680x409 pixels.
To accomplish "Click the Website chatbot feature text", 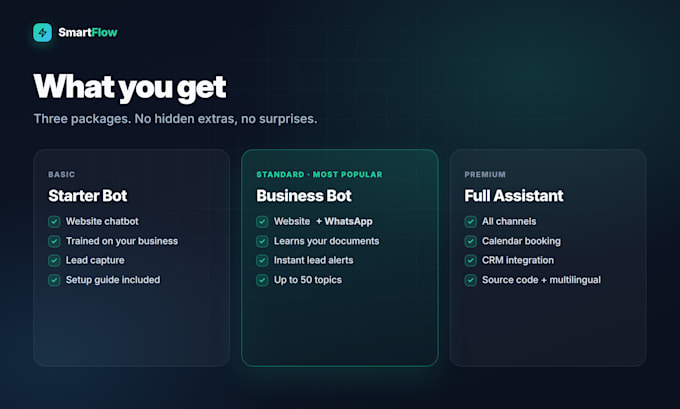I will point(102,221).
